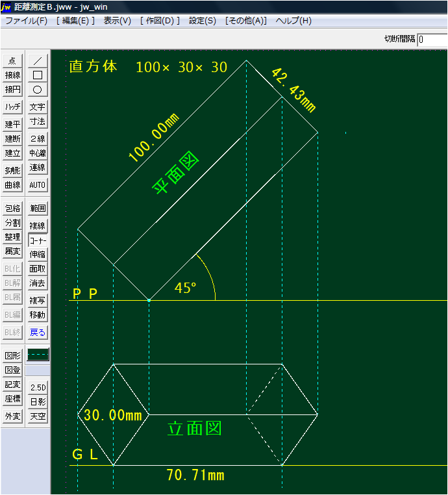The width and height of the screenshot is (448, 495).
Task: Toggle the コーナー corner tool
Action: tap(38, 240)
